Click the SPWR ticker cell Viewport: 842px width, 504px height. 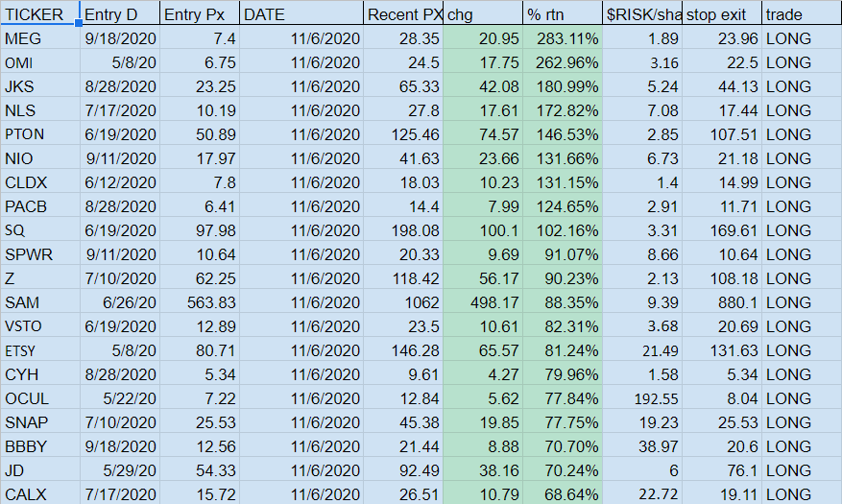click(40, 254)
